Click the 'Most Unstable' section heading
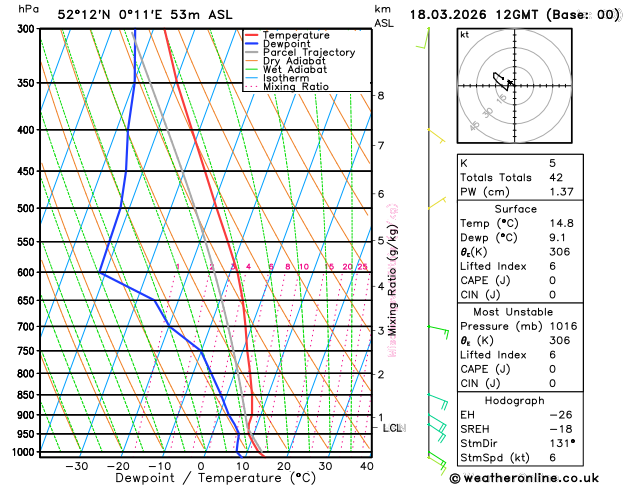 coord(513,312)
